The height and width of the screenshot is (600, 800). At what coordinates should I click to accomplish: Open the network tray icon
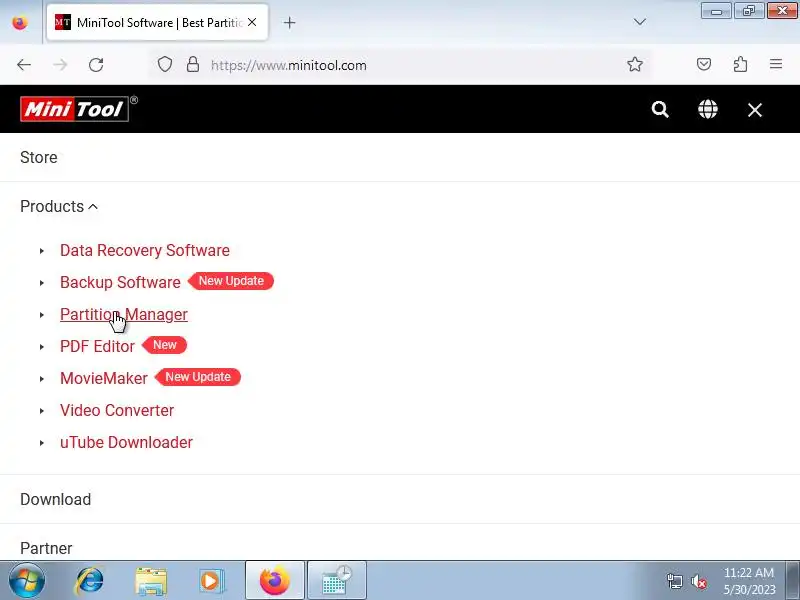(x=674, y=581)
